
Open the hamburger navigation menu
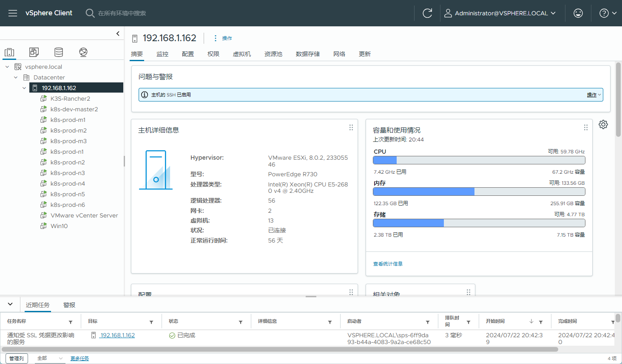13,13
